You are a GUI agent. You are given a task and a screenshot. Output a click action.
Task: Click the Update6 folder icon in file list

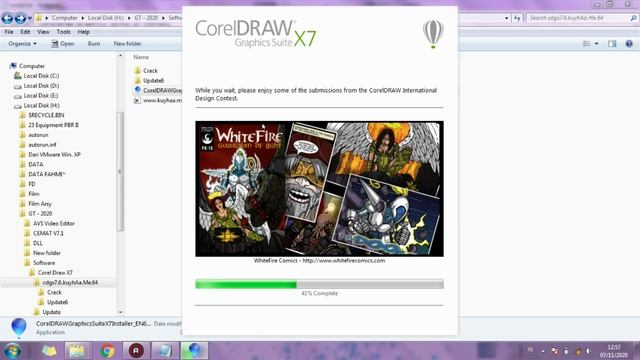138,80
